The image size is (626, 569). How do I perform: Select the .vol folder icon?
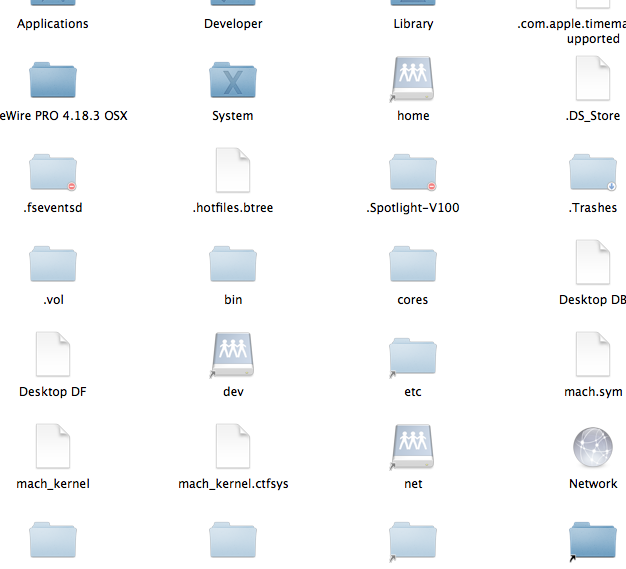coord(53,264)
